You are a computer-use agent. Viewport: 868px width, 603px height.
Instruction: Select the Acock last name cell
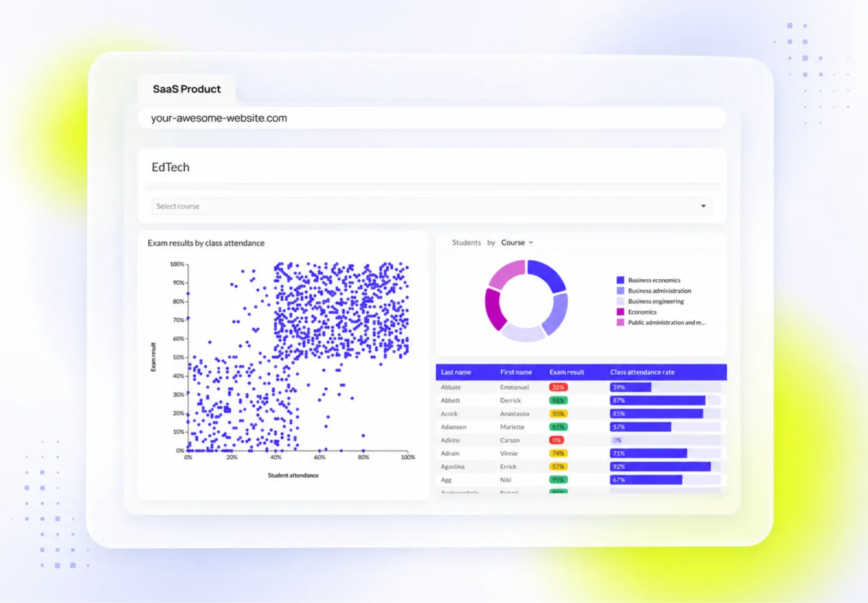[x=449, y=414]
